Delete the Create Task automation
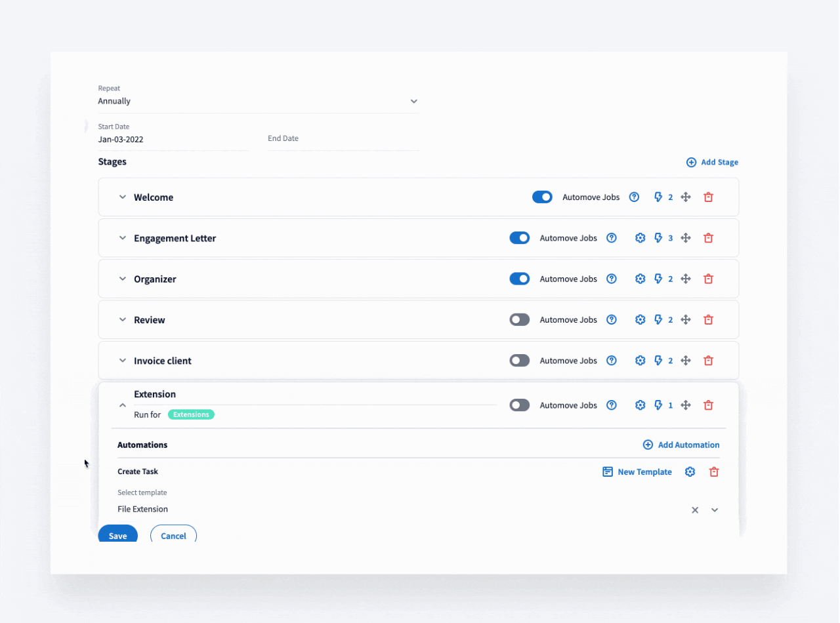Viewport: 840px width, 623px height. (x=714, y=472)
